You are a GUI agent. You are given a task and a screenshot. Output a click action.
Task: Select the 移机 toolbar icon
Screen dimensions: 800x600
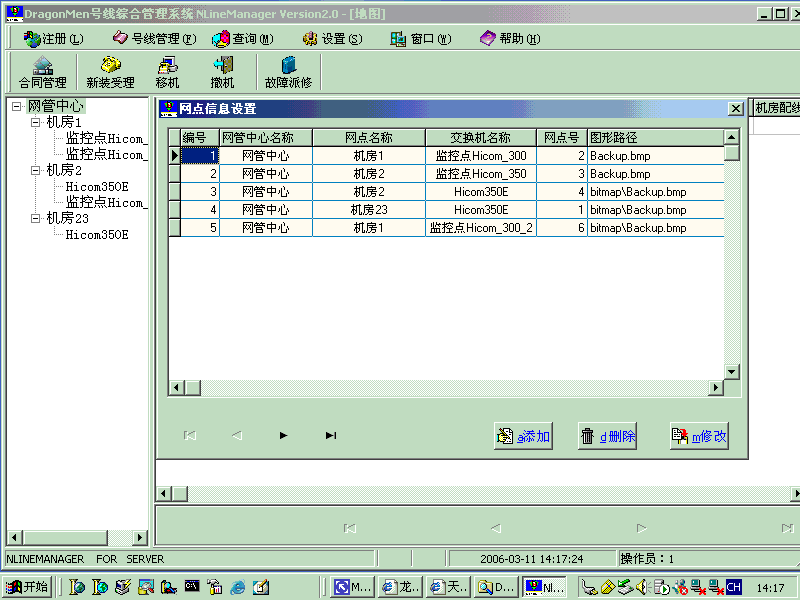(167, 72)
